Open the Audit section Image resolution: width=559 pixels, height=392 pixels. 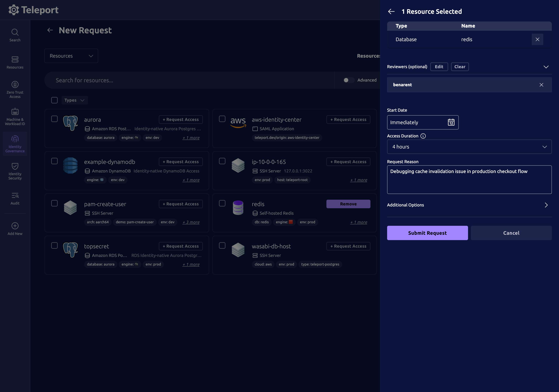click(15, 199)
